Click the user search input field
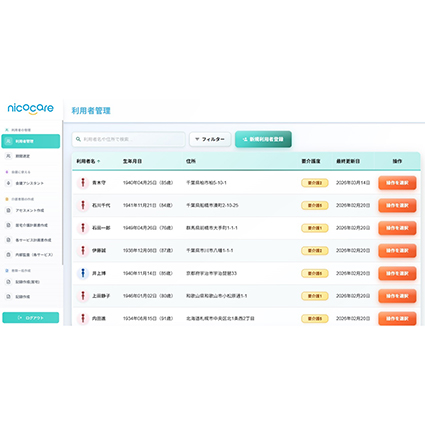Screen dimensions: 425x425 pos(129,139)
